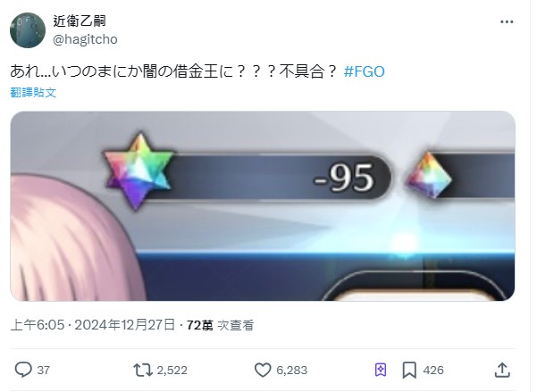Like the tweet with heart icon
The image size is (537, 392).
click(x=263, y=370)
